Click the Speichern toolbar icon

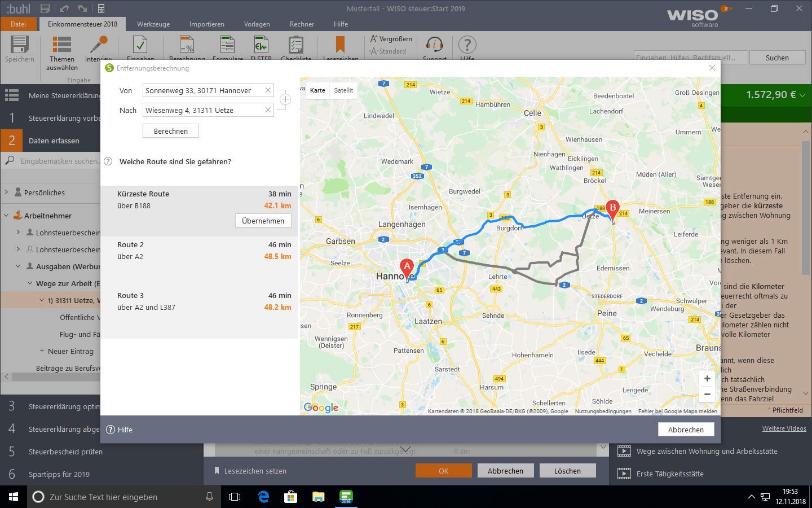pos(19,45)
